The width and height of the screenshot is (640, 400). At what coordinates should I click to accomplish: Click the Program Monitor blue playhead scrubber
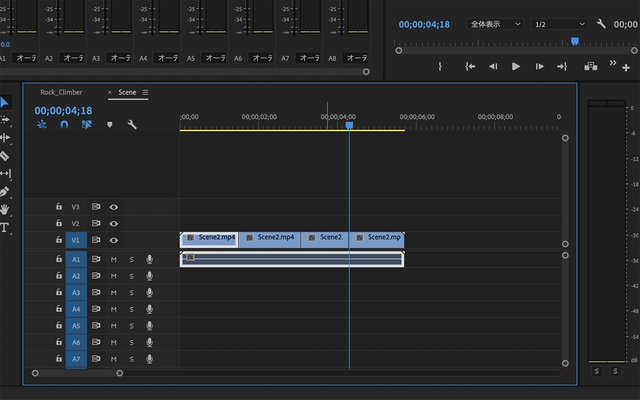[574, 42]
